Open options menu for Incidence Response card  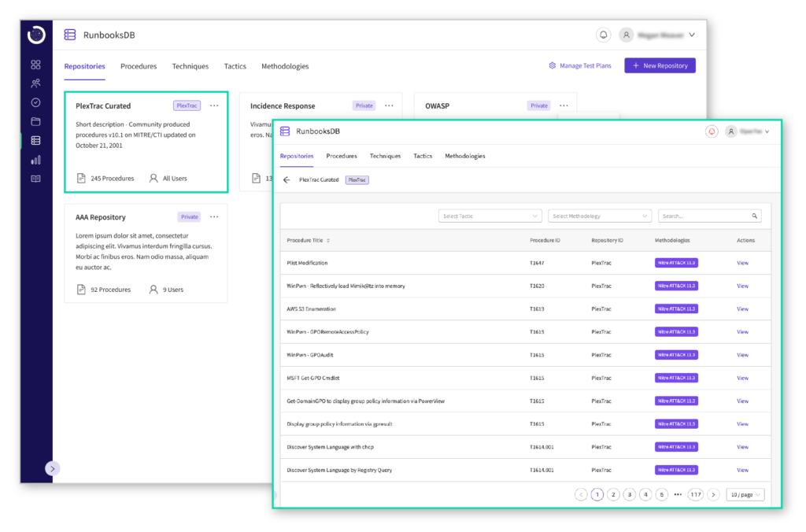point(389,105)
